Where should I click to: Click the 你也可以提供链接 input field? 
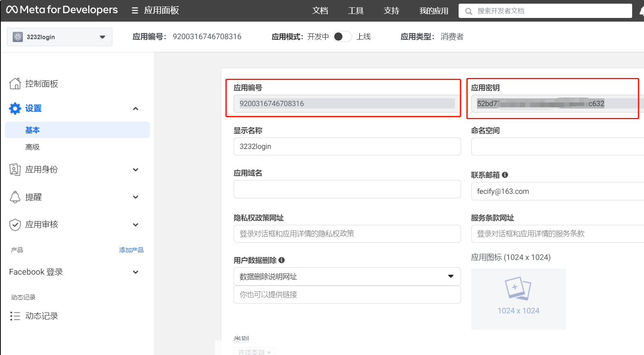point(347,295)
